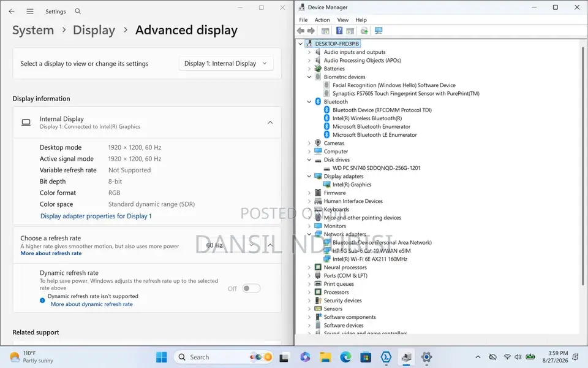This screenshot has width=588, height=368.
Task: Open the Windows Start button
Action: 161,357
